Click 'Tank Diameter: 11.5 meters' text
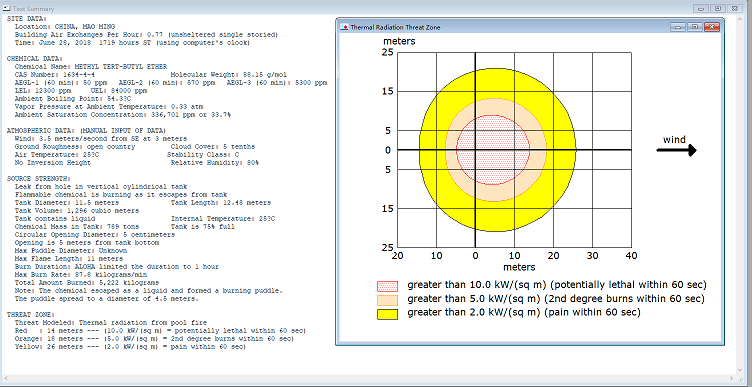752x387 pixels. pyautogui.click(x=67, y=203)
